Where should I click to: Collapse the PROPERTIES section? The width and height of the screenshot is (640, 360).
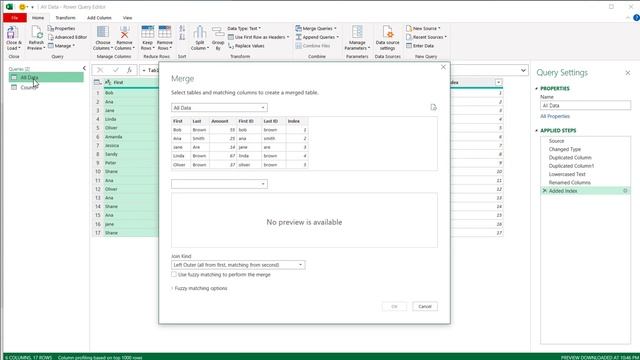click(537, 89)
